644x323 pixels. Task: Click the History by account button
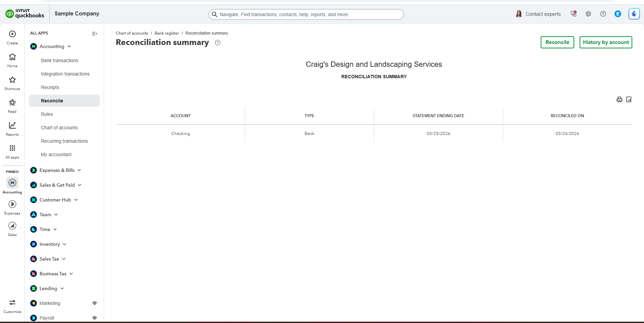[606, 42]
